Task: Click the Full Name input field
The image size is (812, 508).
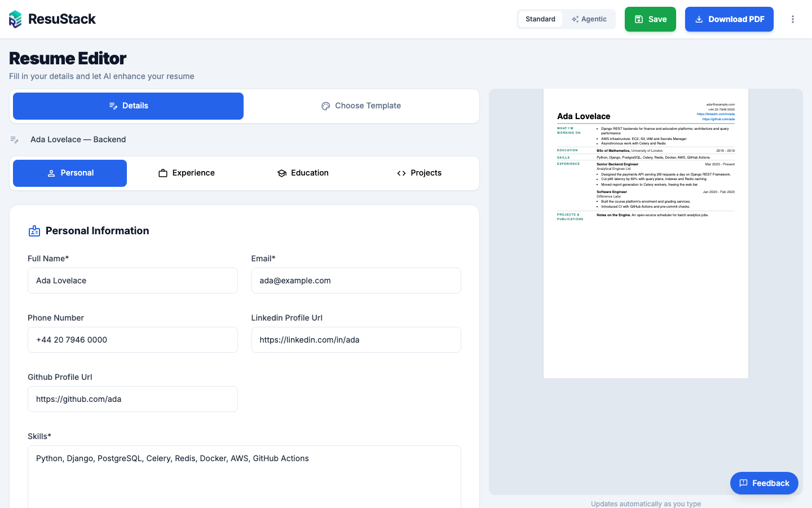Action: click(133, 281)
